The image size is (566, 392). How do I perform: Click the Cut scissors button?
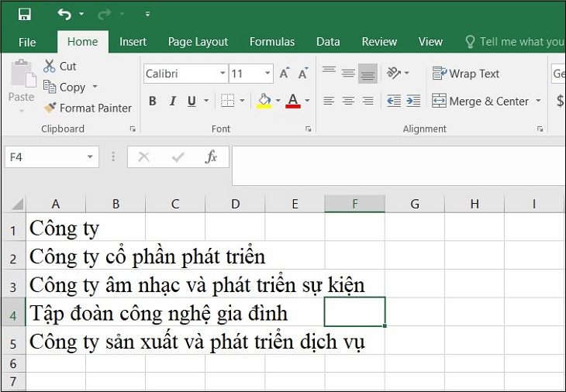[x=60, y=67]
